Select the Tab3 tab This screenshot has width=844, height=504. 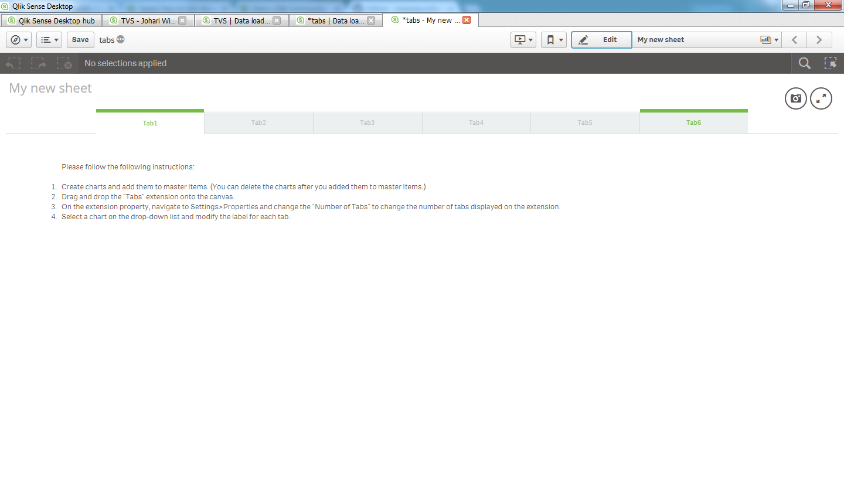(367, 122)
